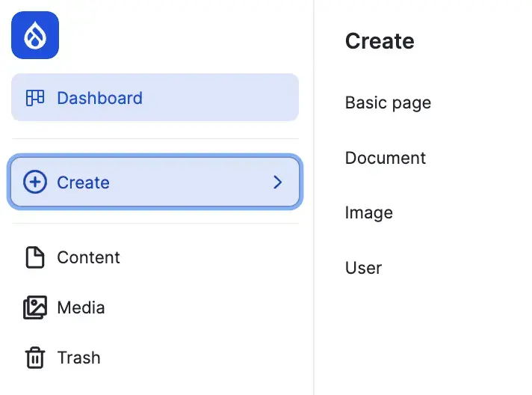
Task: Open the Media text link
Action: pos(81,307)
